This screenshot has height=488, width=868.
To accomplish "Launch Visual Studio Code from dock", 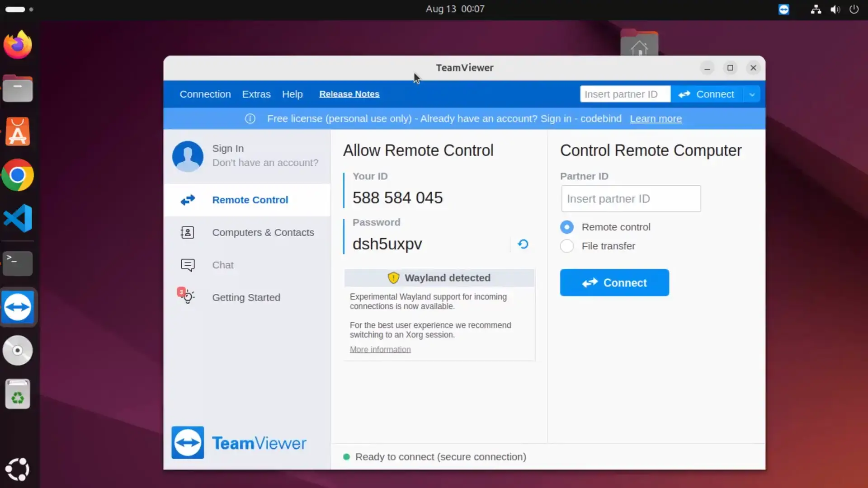I will coord(18,218).
